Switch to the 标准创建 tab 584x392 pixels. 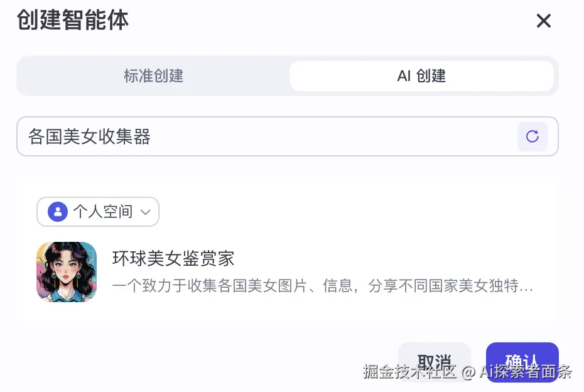pos(153,76)
